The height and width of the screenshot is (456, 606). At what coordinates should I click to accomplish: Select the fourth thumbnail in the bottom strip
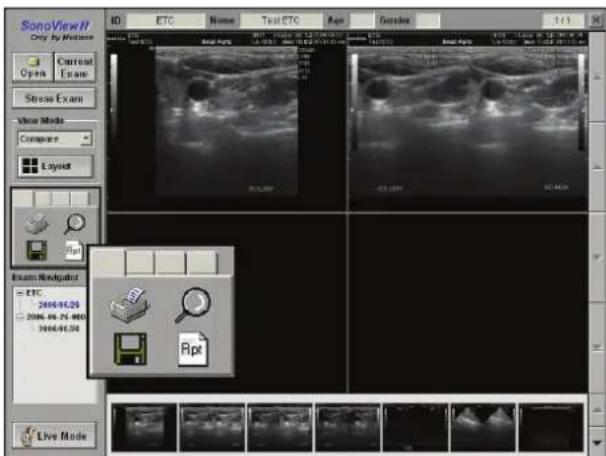tap(348, 427)
